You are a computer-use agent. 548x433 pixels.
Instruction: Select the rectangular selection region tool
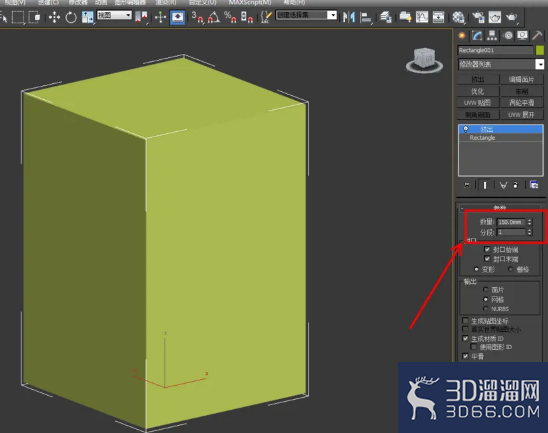pos(18,17)
